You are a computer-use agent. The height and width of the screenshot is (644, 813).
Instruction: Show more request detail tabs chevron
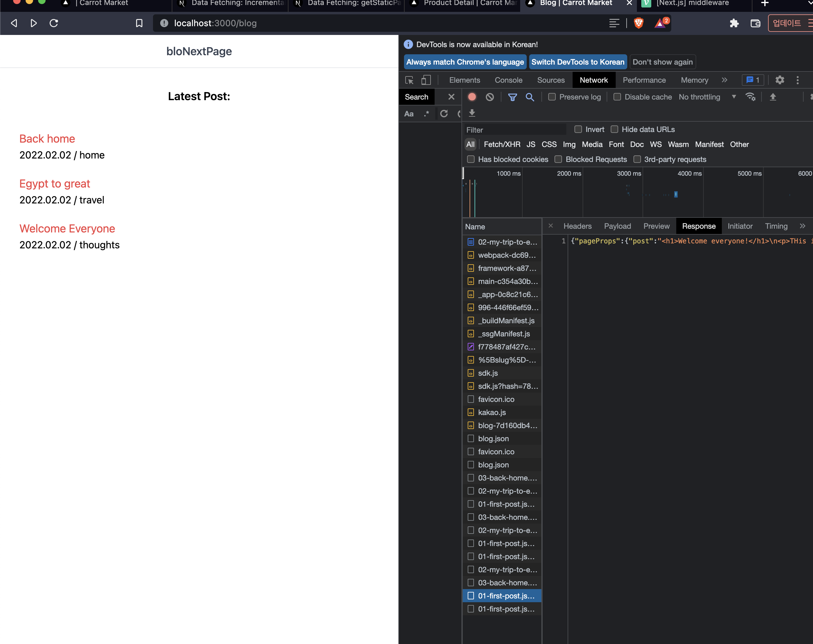802,226
